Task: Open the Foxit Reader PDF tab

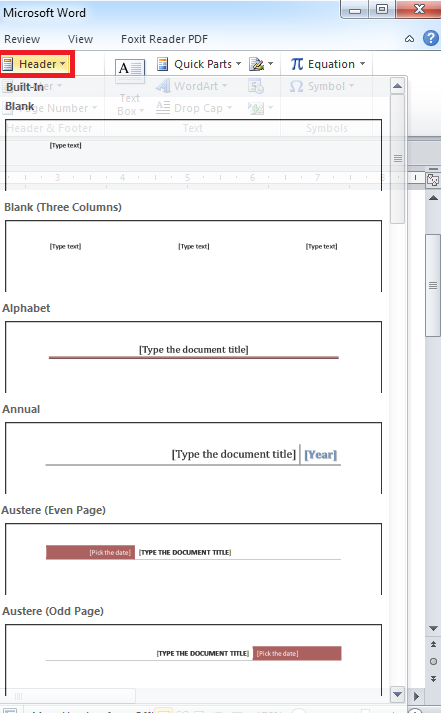Action: pos(164,39)
